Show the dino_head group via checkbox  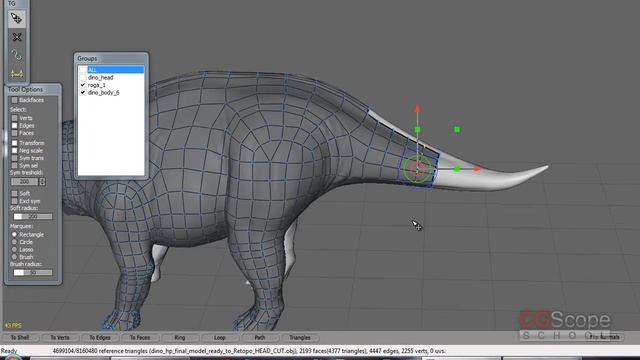point(83,78)
